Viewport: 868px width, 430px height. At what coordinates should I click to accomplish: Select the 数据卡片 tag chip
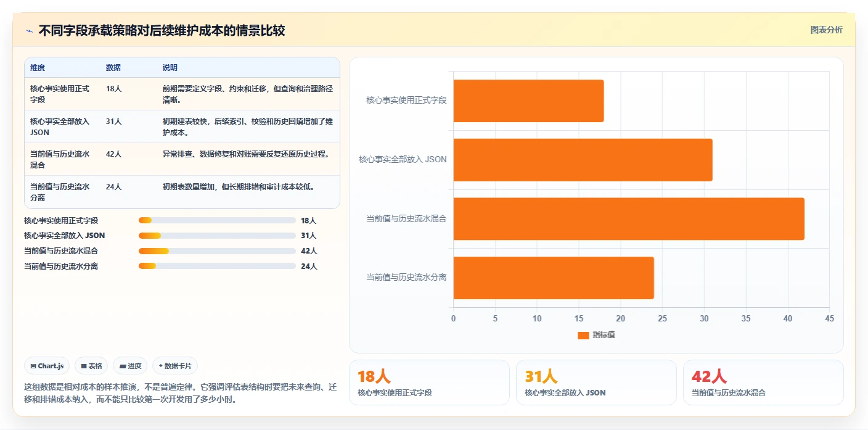(x=175, y=366)
